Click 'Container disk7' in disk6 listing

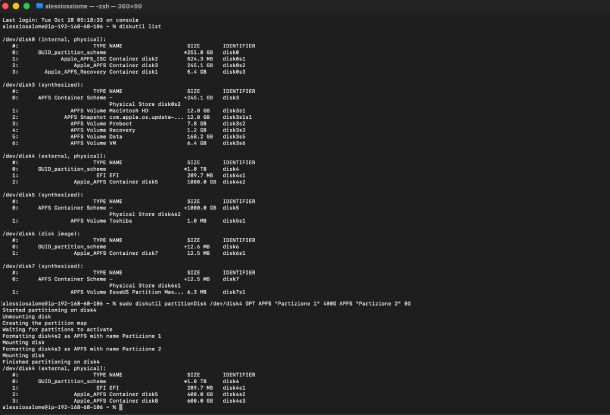pos(133,253)
